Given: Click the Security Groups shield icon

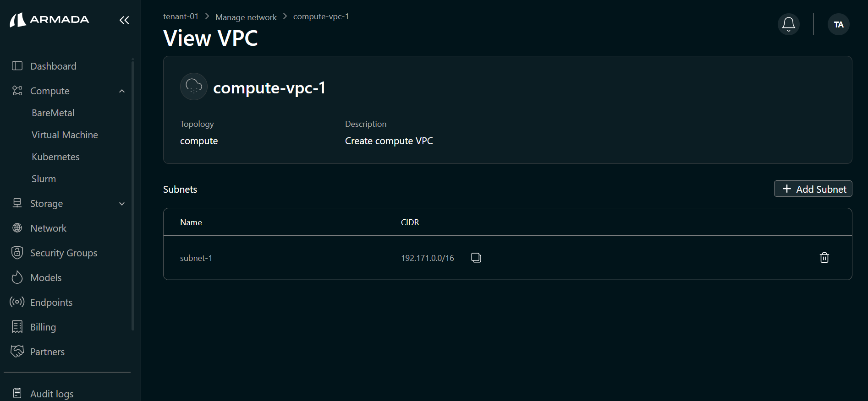Looking at the screenshot, I should point(17,253).
